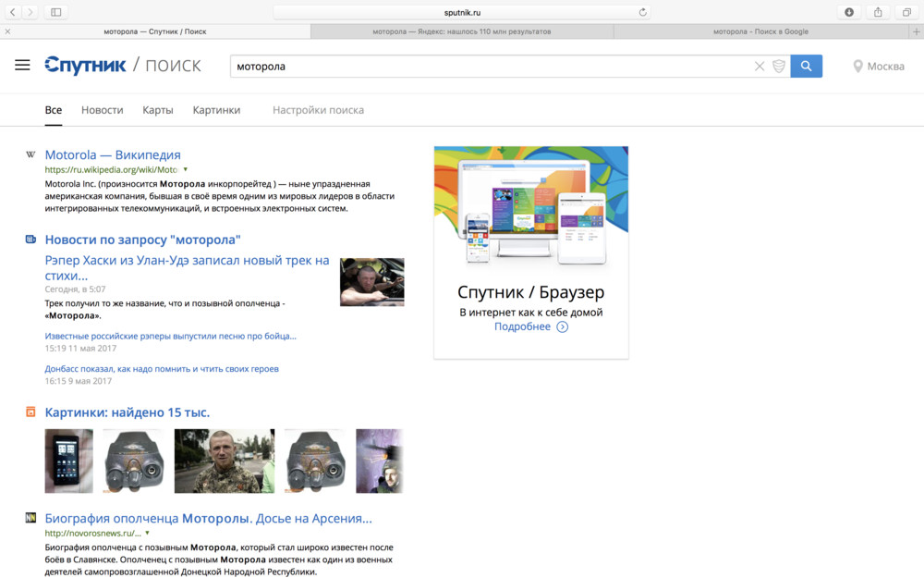
Task: Go forward with Safari's forward arrow
Action: pyautogui.click(x=30, y=12)
